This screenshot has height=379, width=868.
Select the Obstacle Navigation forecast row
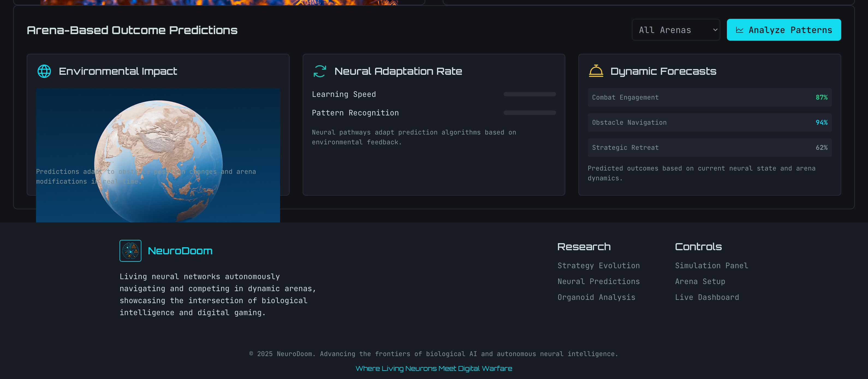tap(709, 123)
